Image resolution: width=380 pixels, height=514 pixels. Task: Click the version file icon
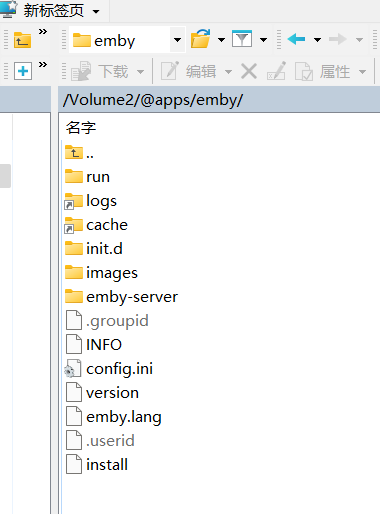point(74,392)
